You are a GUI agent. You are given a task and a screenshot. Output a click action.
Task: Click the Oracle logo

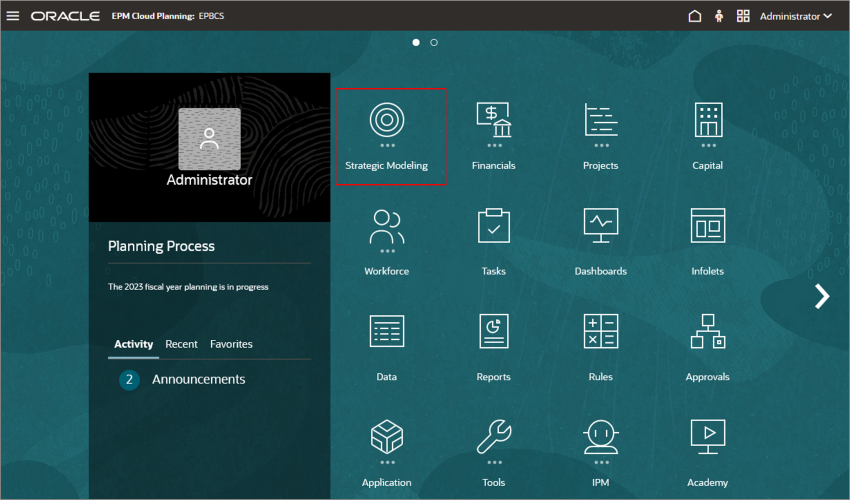pos(65,16)
